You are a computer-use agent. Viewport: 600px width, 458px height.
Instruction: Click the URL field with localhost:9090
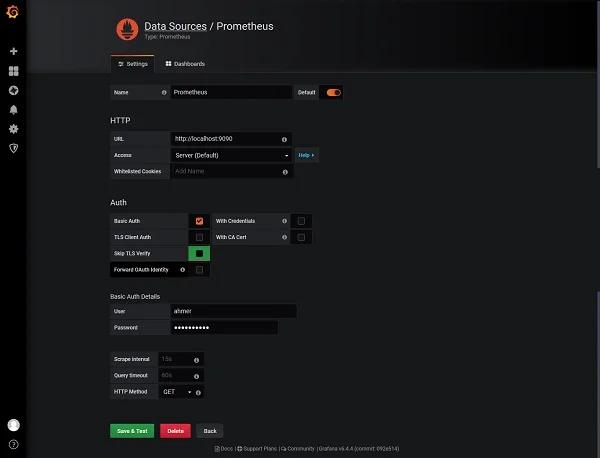click(231, 139)
